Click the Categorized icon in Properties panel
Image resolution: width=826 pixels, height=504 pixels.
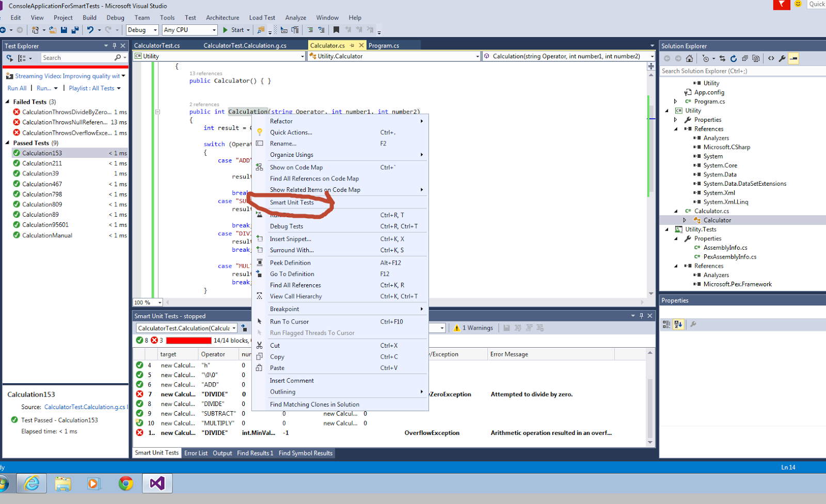[x=666, y=324]
